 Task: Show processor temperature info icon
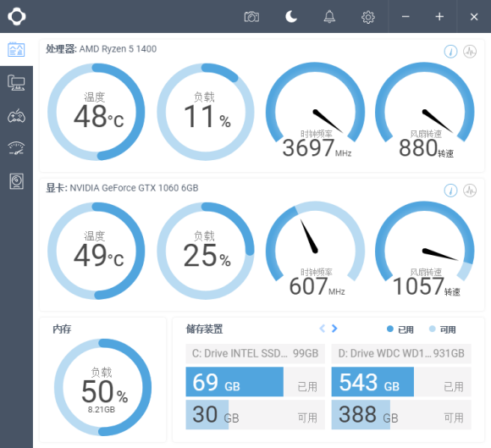point(450,51)
